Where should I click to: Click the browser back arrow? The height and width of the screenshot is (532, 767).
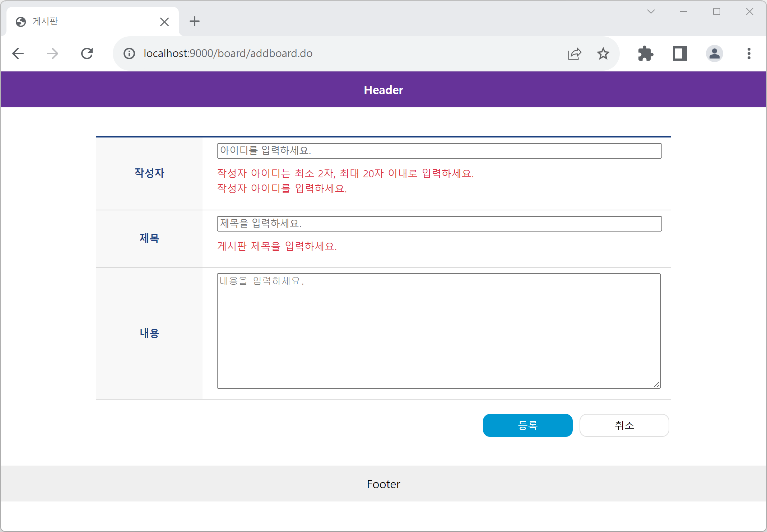coord(18,53)
